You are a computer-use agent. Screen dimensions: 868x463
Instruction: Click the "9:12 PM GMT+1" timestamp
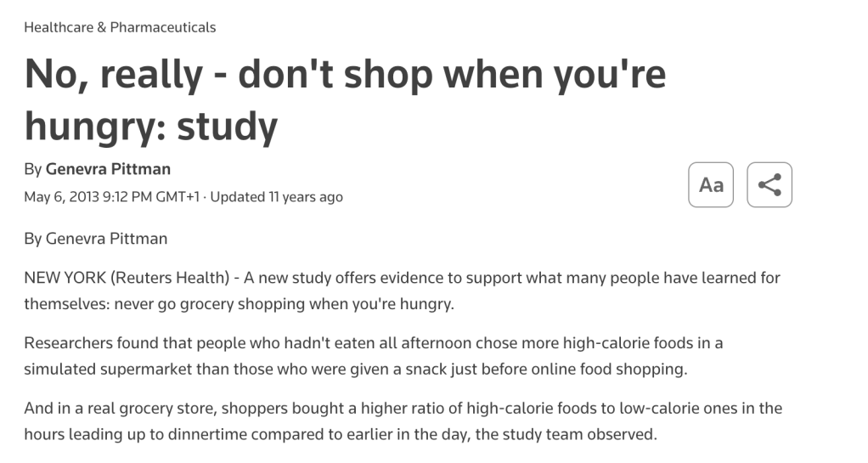(150, 196)
